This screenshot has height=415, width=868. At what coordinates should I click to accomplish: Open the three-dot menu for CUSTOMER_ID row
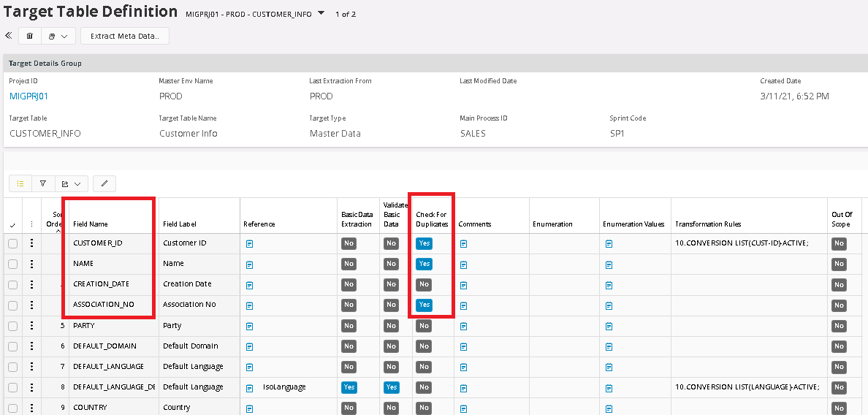pos(31,243)
